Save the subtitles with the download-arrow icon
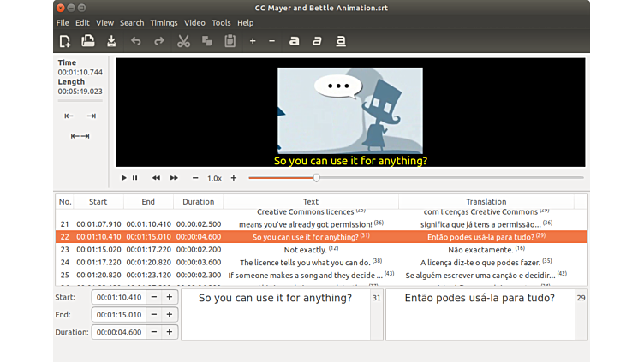The height and width of the screenshot is (362, 644). [110, 41]
